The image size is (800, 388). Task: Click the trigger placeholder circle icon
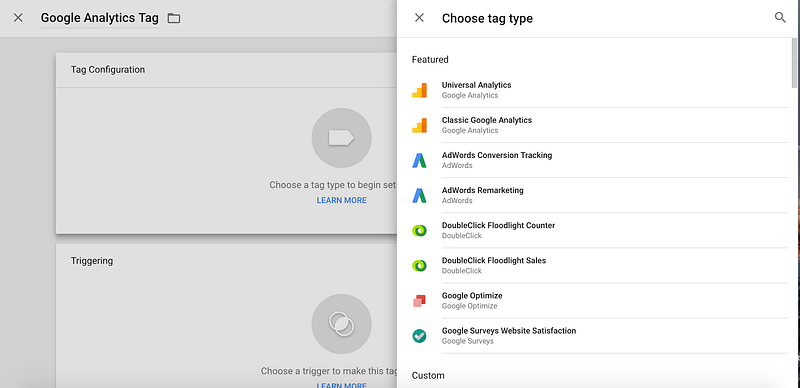pos(341,324)
